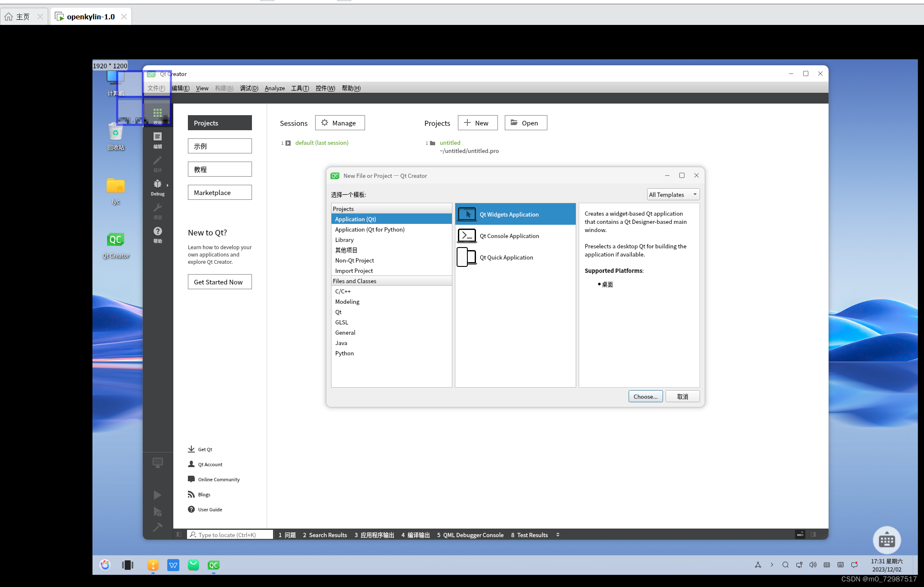Screen dimensions: 924x587
Task: Open the Blogs feed link icon
Action: pos(191,494)
